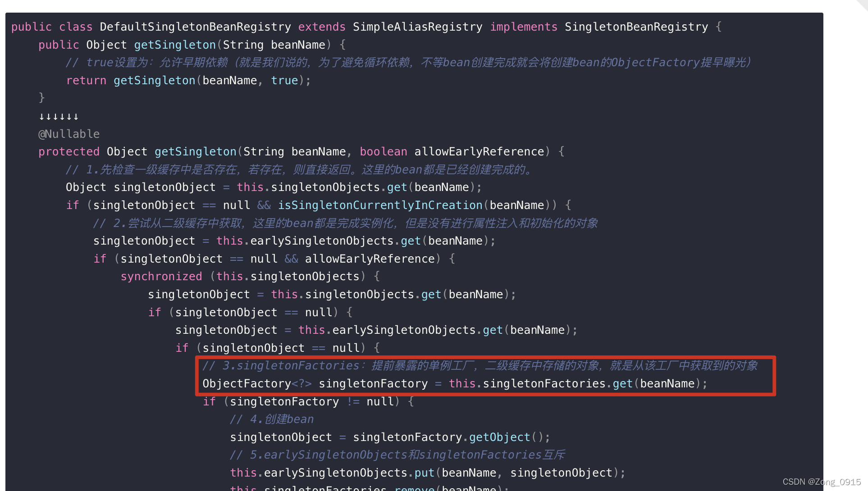The image size is (868, 491).
Task: Click the synchronized keyword
Action: coord(161,277)
